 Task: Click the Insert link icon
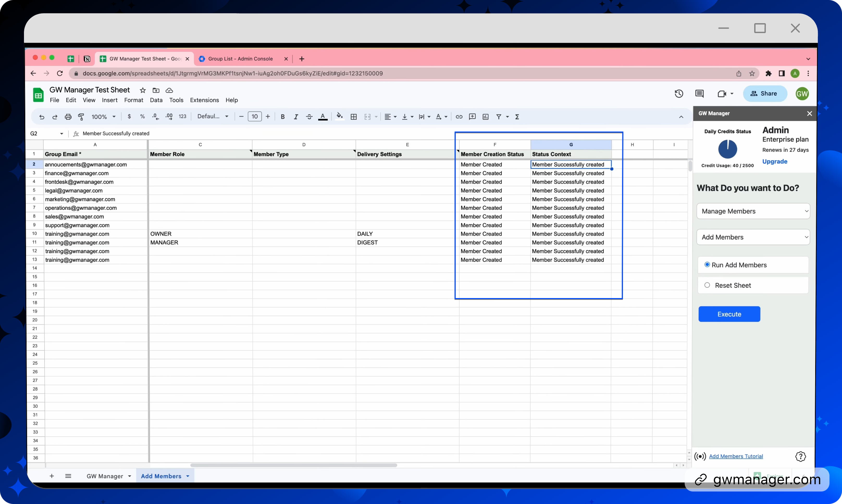[x=459, y=117]
